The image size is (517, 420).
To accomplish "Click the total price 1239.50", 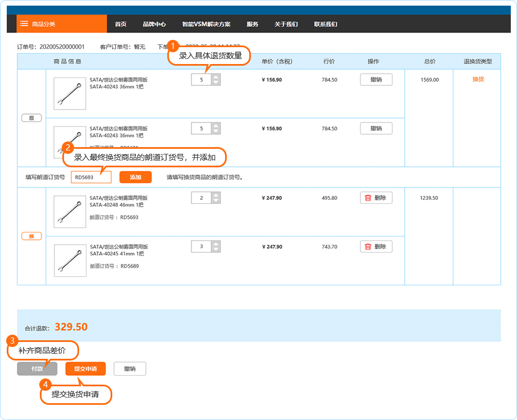I will (429, 198).
